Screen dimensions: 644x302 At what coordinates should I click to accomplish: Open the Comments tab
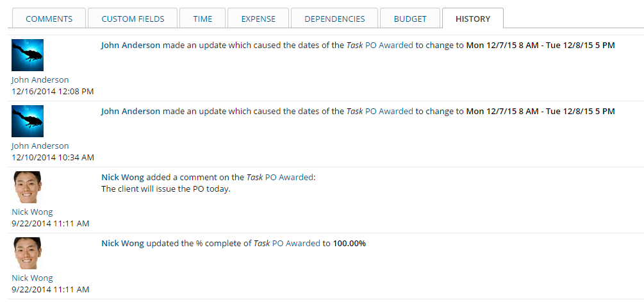click(49, 19)
